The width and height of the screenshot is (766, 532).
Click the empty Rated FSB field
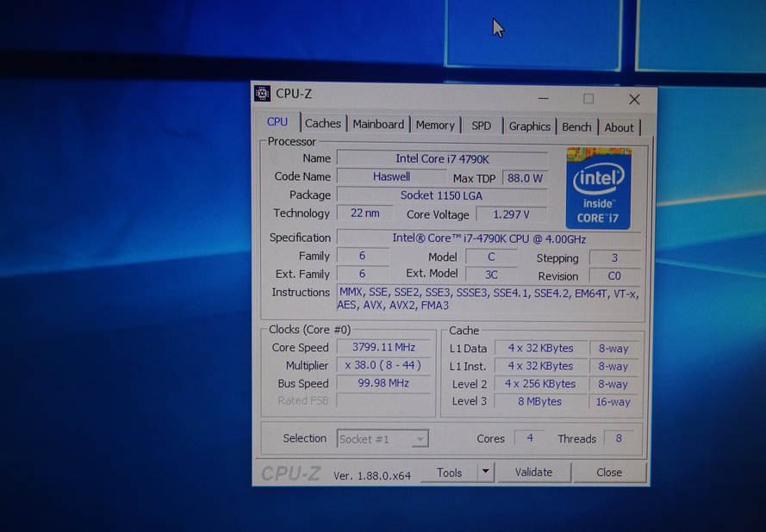pyautogui.click(x=383, y=400)
